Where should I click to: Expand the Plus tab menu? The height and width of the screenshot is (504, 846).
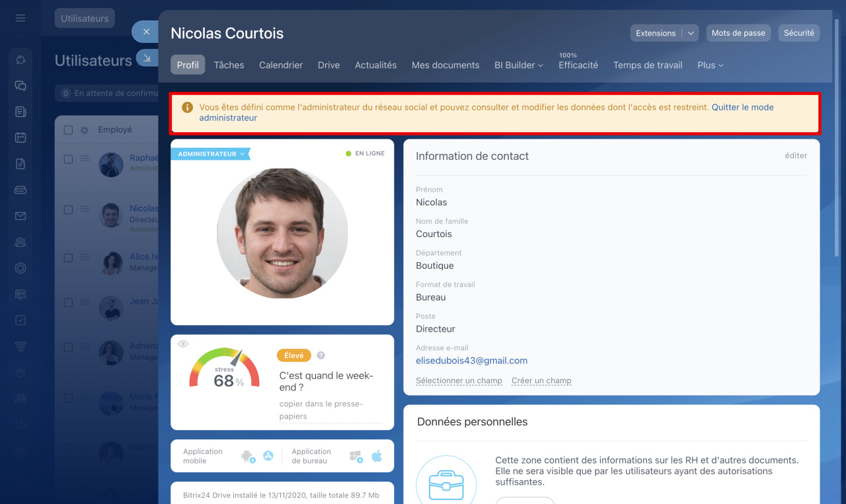711,65
